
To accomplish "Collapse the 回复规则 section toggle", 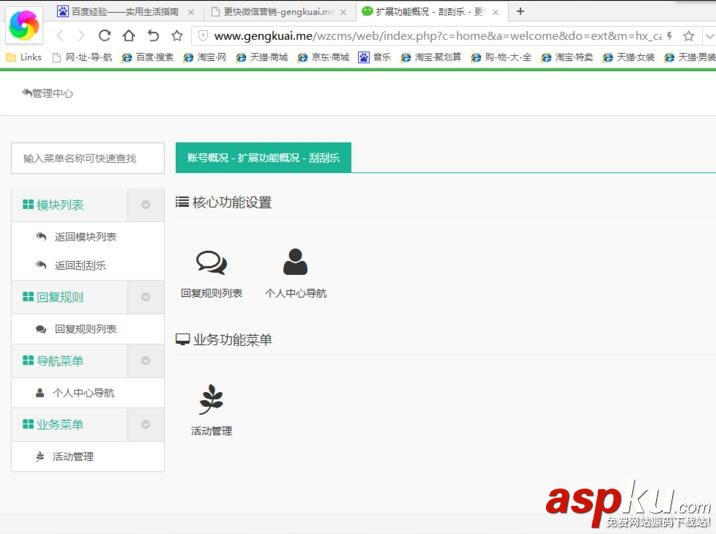I will [146, 297].
